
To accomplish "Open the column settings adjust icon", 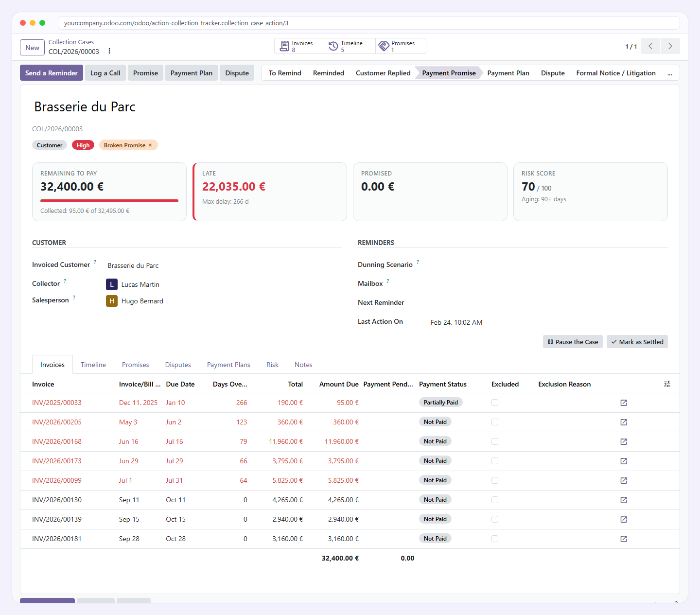I will pos(667,384).
